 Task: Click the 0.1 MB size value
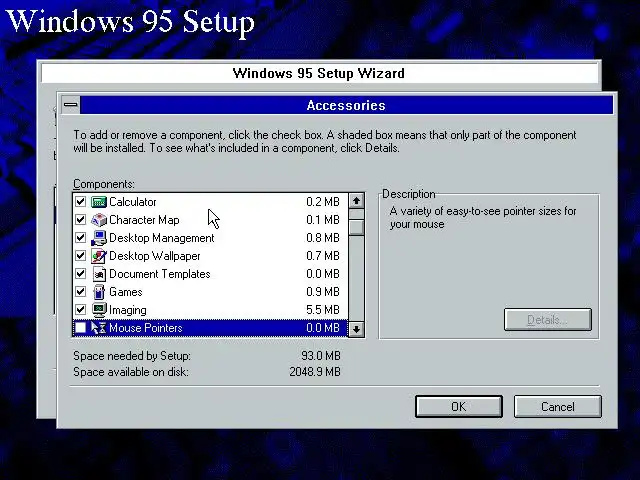(323, 220)
